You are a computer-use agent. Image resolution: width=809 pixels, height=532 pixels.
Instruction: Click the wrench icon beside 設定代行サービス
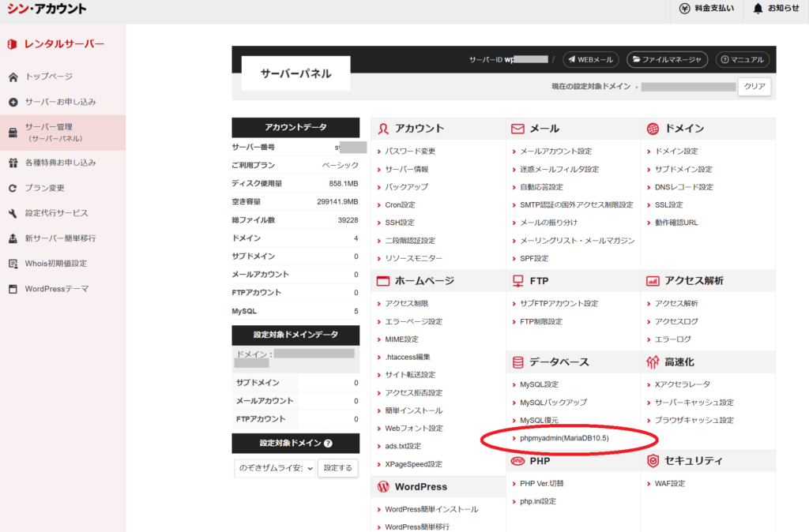point(13,214)
